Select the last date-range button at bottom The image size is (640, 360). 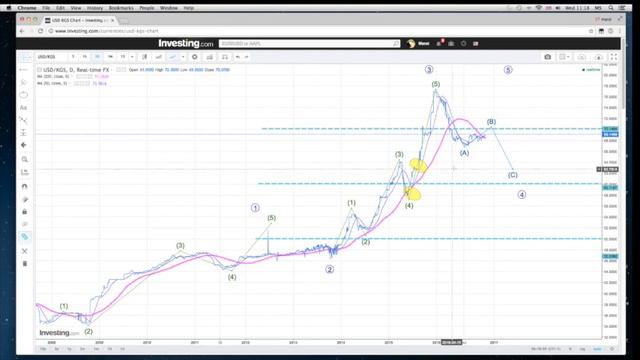click(x=122, y=349)
